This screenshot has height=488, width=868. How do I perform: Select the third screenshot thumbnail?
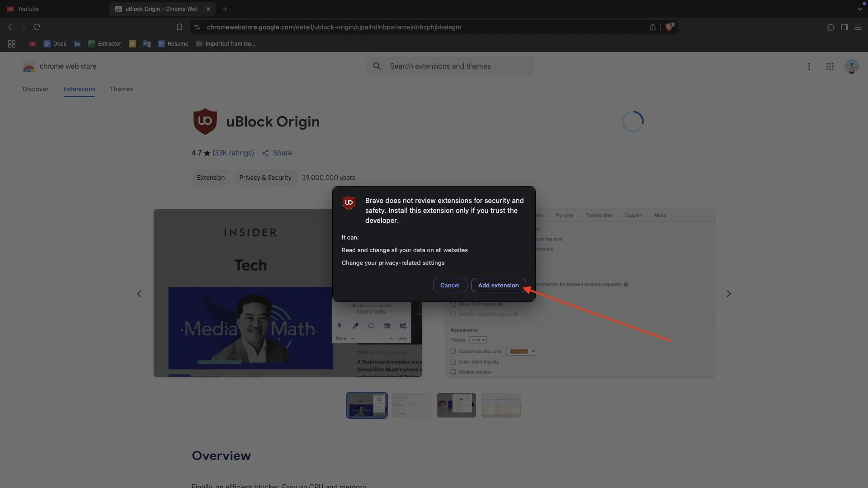(456, 405)
